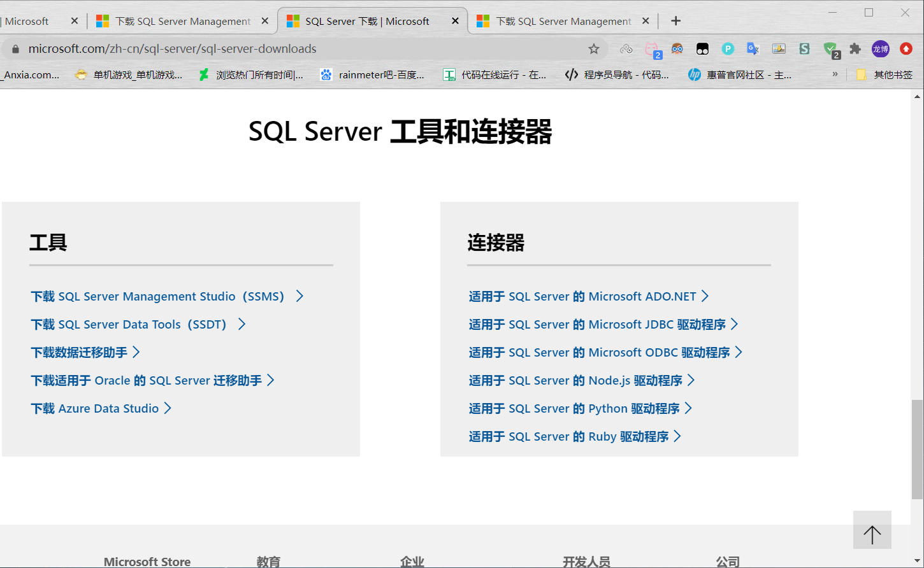Click the 适用于 SQL Server 的 Python 驱动程序 link
Image resolution: width=924 pixels, height=568 pixels.
click(x=578, y=408)
